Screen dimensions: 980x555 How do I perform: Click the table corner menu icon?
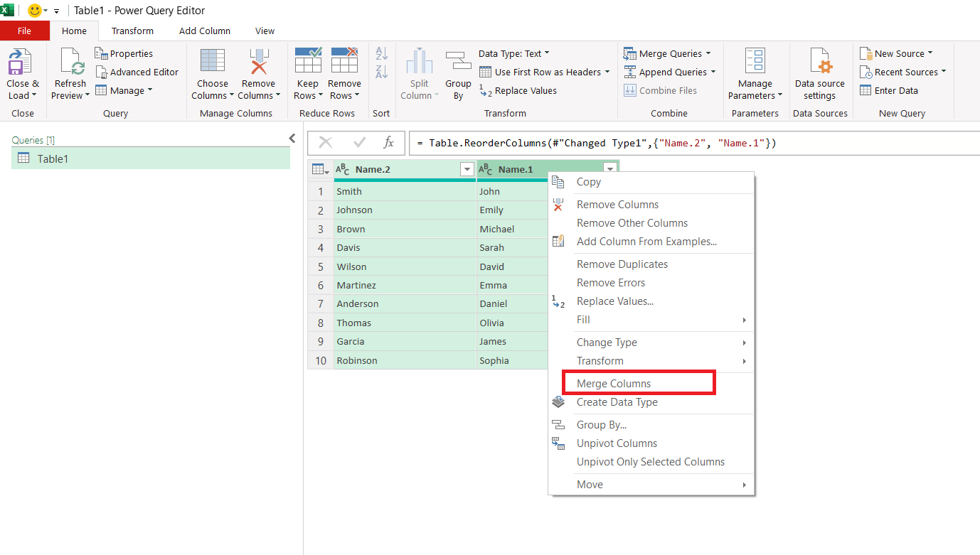(x=320, y=169)
